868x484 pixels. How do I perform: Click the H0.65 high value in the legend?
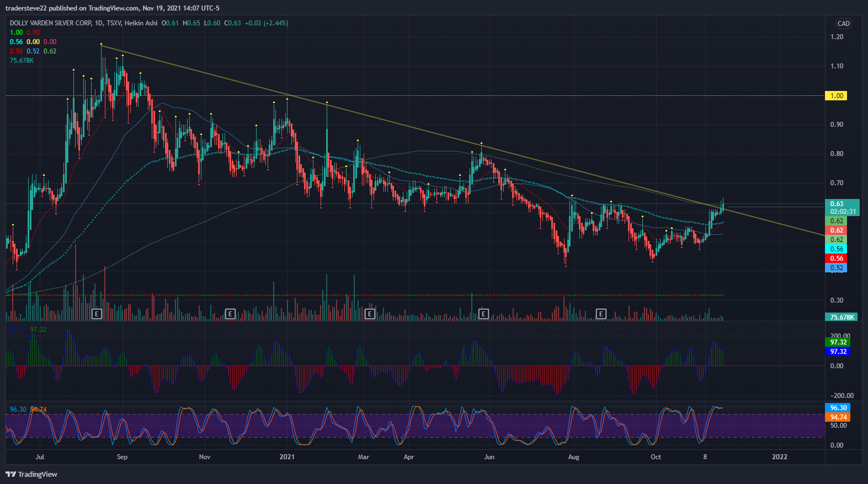click(191, 23)
